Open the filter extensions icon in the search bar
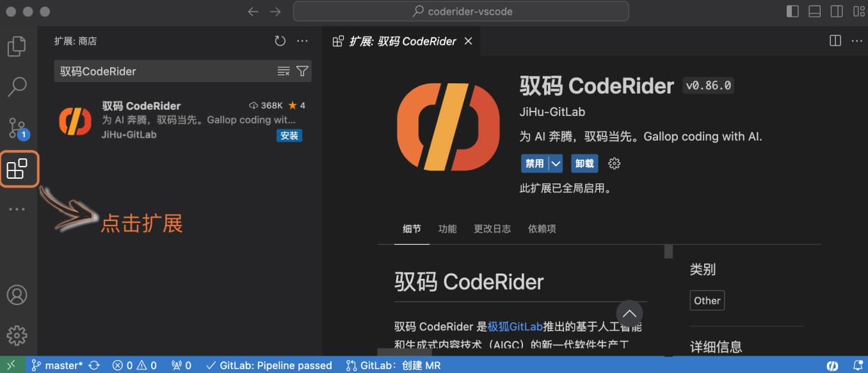868x373 pixels. coord(302,71)
